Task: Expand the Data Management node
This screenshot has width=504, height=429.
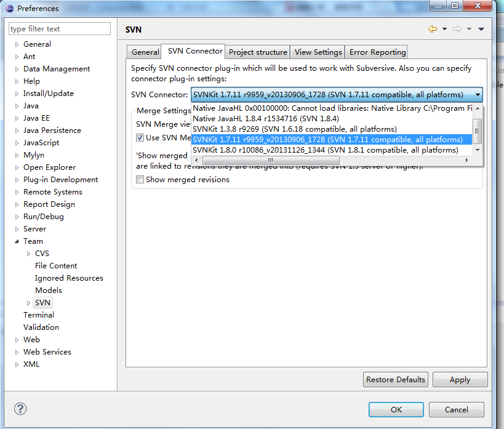Action: (x=17, y=69)
